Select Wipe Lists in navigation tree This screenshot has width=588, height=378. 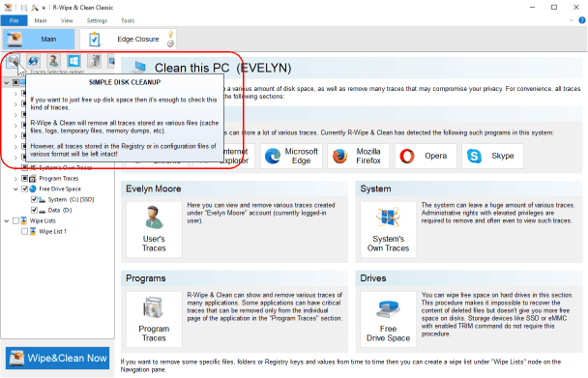pos(43,220)
